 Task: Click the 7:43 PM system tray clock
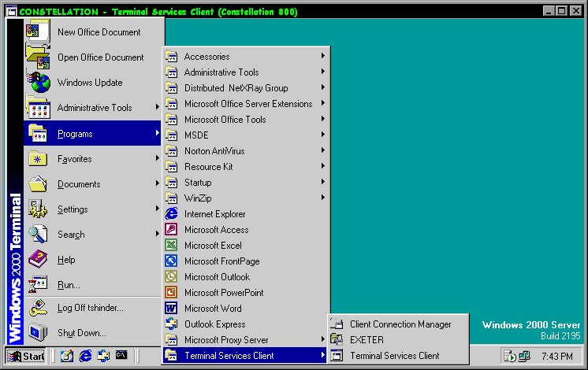(x=556, y=357)
